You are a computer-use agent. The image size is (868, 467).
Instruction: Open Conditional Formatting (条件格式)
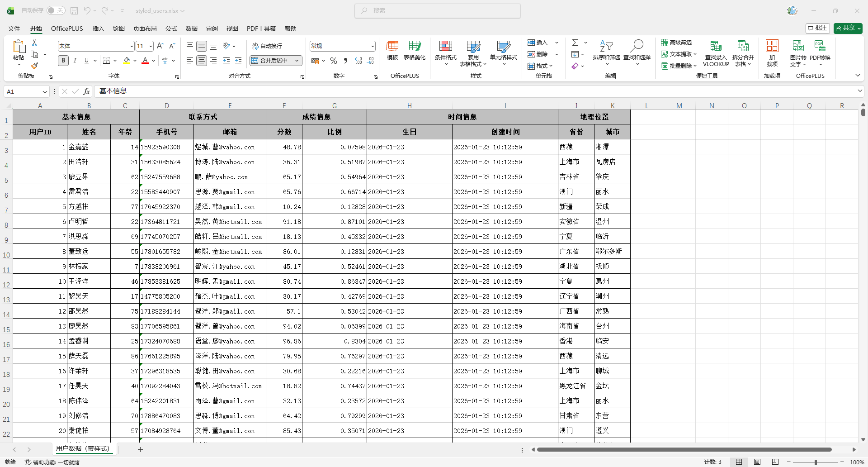(x=445, y=53)
